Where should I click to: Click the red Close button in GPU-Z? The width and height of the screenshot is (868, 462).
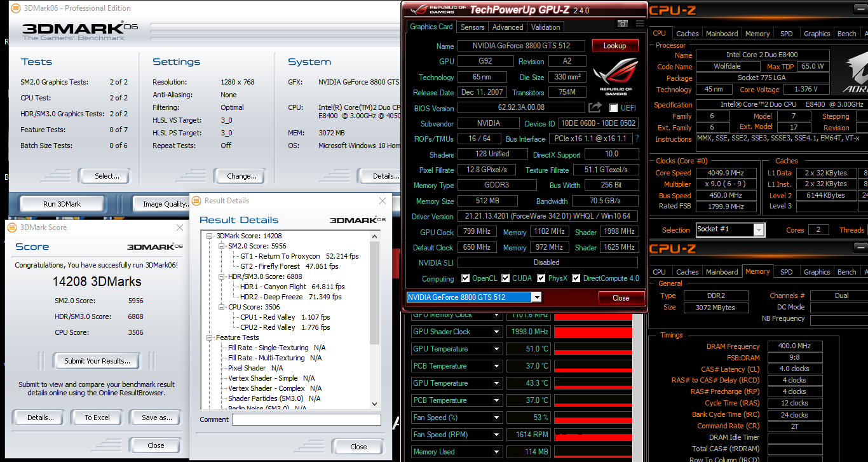(621, 297)
